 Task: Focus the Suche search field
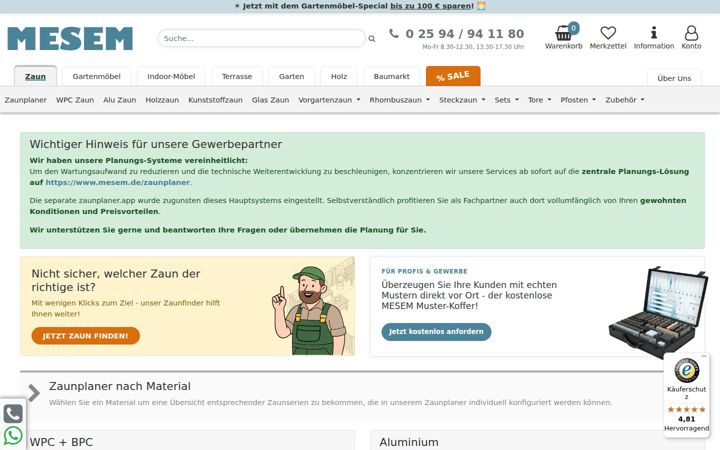click(x=261, y=38)
